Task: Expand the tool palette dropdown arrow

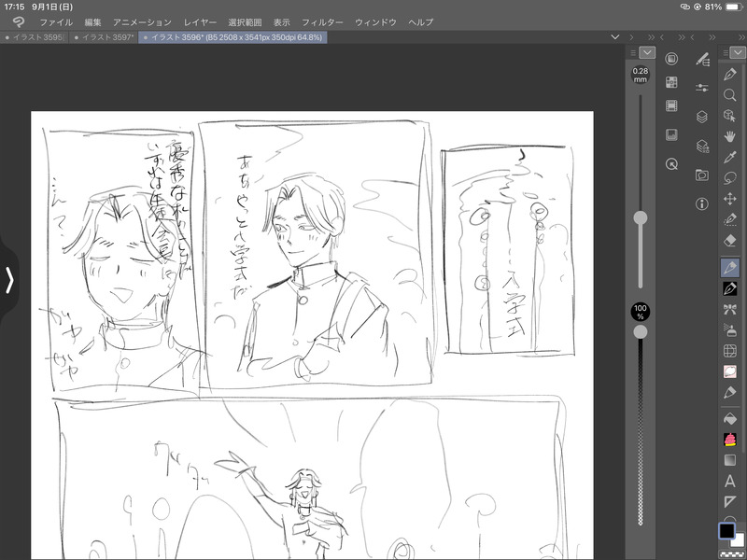Action: pyautogui.click(x=738, y=52)
